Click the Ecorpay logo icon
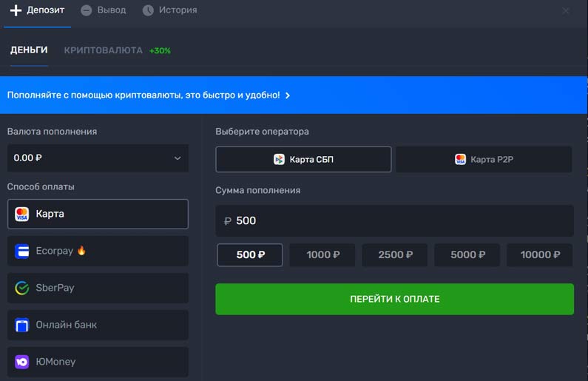This screenshot has width=588, height=381. (x=21, y=251)
